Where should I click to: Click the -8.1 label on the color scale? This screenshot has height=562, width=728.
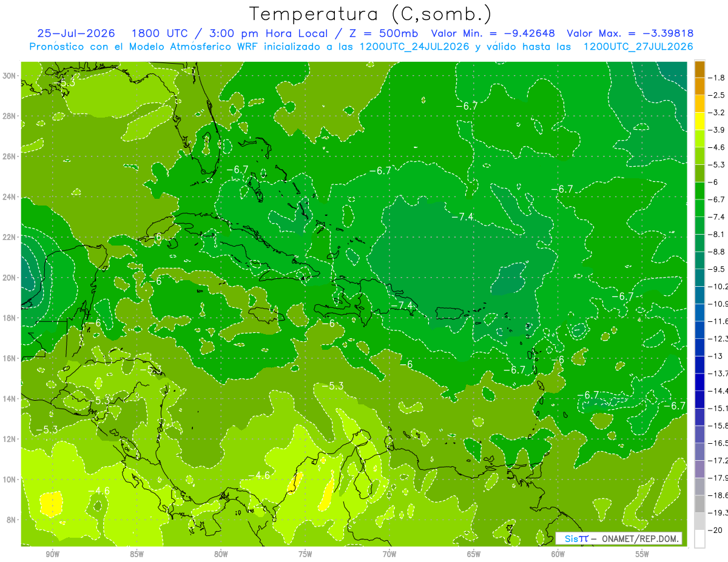click(x=718, y=234)
